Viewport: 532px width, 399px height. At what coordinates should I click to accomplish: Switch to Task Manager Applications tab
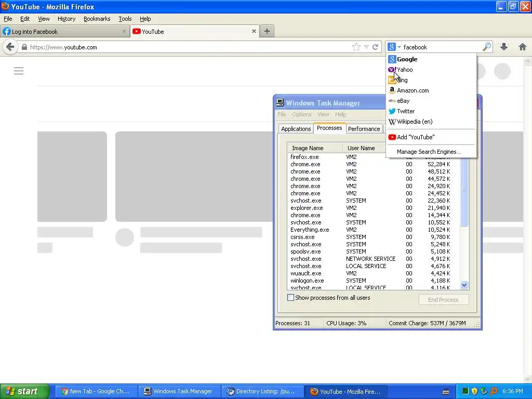(x=296, y=129)
